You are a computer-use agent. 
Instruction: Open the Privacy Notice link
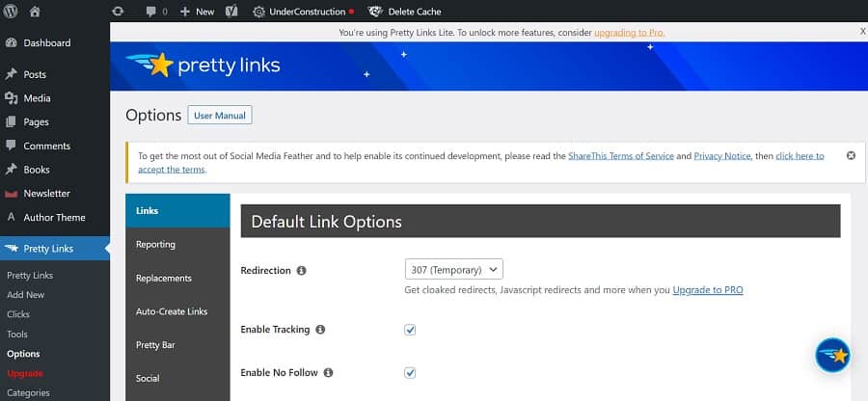tap(722, 156)
